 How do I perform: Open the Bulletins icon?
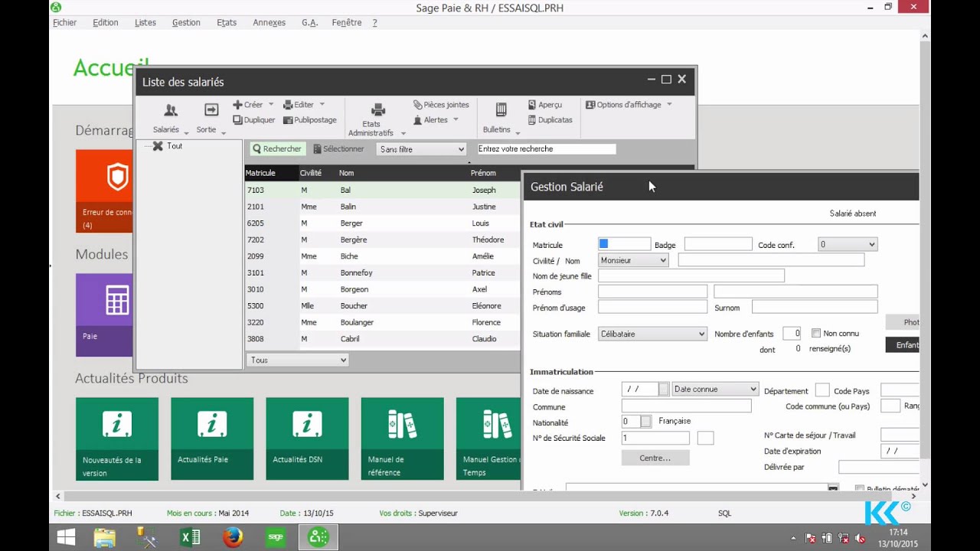tap(501, 110)
